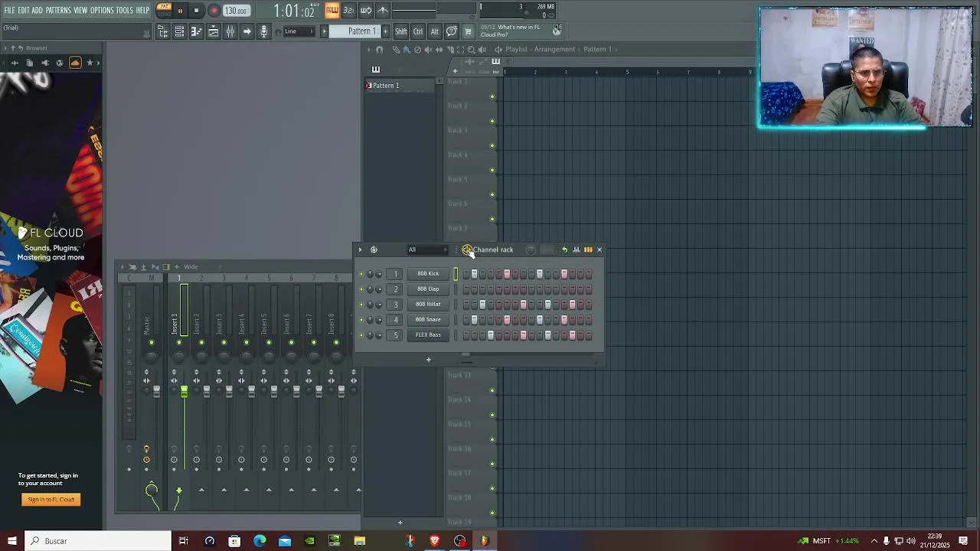Image resolution: width=980 pixels, height=551 pixels.
Task: Click the record button
Action: [x=214, y=11]
